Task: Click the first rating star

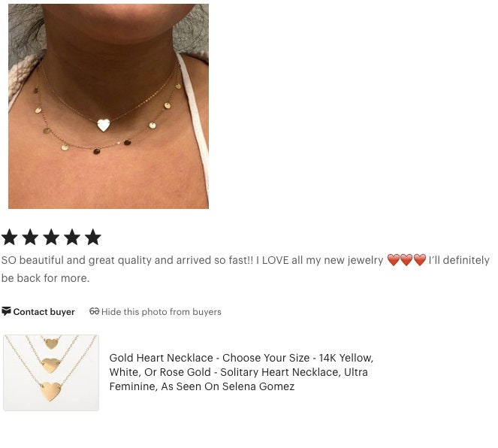Action: tap(9, 237)
